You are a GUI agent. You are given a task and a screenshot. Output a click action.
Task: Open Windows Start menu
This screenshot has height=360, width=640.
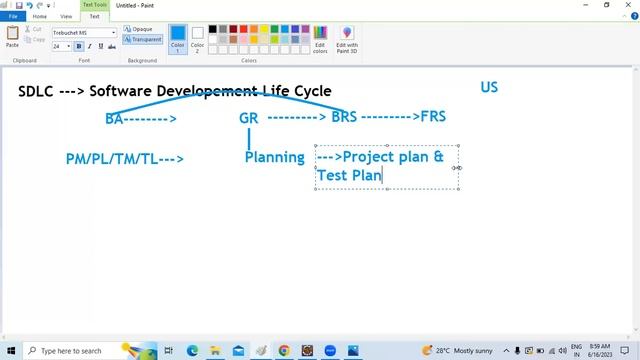coord(11,351)
